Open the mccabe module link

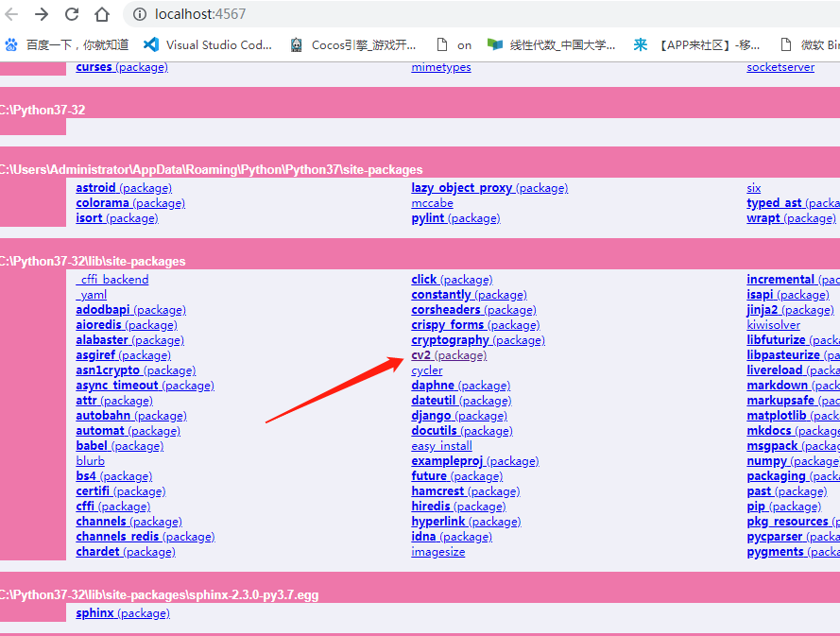(432, 203)
